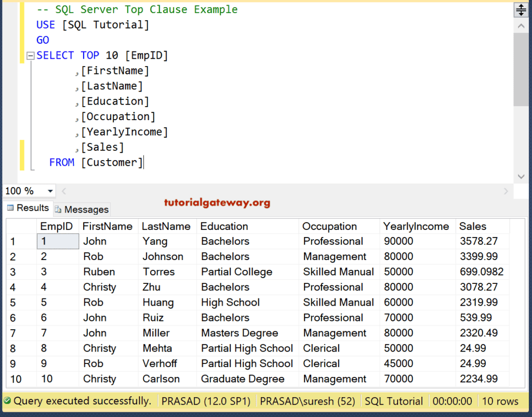
Task: Place cursor after FROM [Customer] in editor
Action: (144, 163)
